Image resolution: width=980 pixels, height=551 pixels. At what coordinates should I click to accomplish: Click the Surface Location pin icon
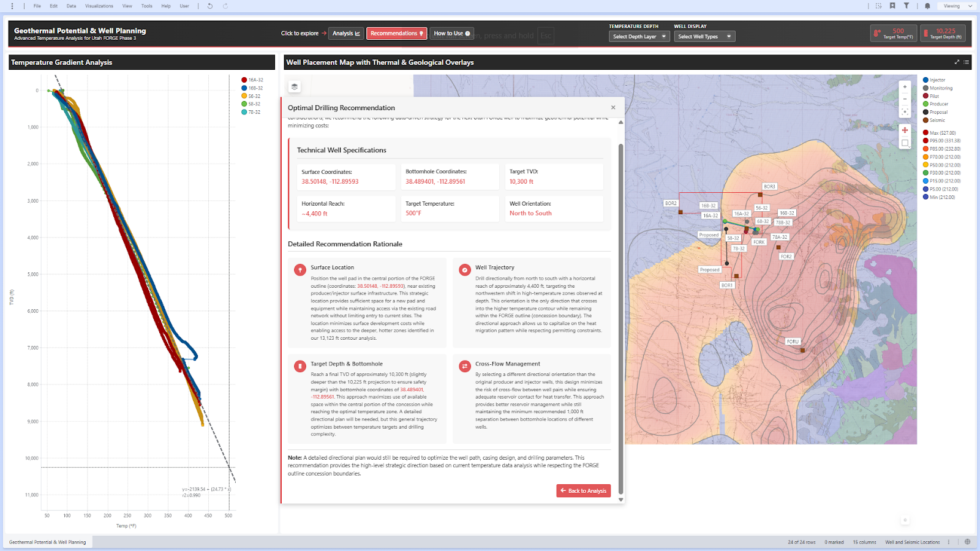point(300,270)
